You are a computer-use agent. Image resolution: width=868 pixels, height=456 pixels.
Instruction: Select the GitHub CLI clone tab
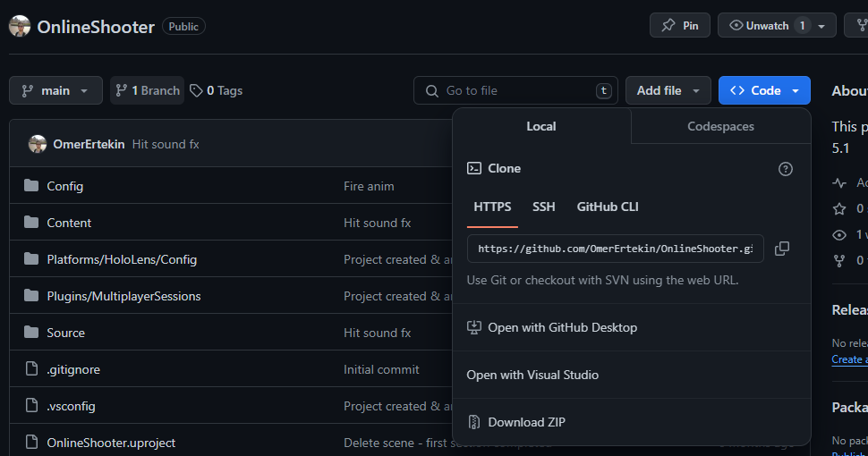point(608,207)
